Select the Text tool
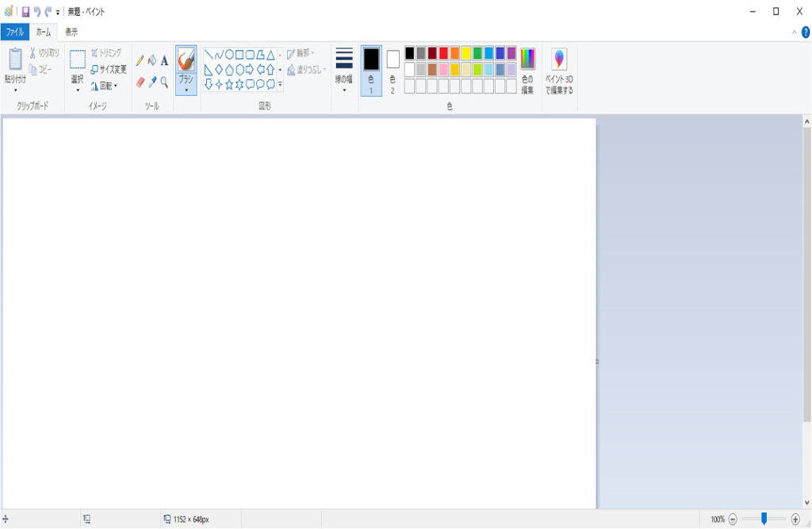Screen dimensions: 812x529 pos(164,60)
